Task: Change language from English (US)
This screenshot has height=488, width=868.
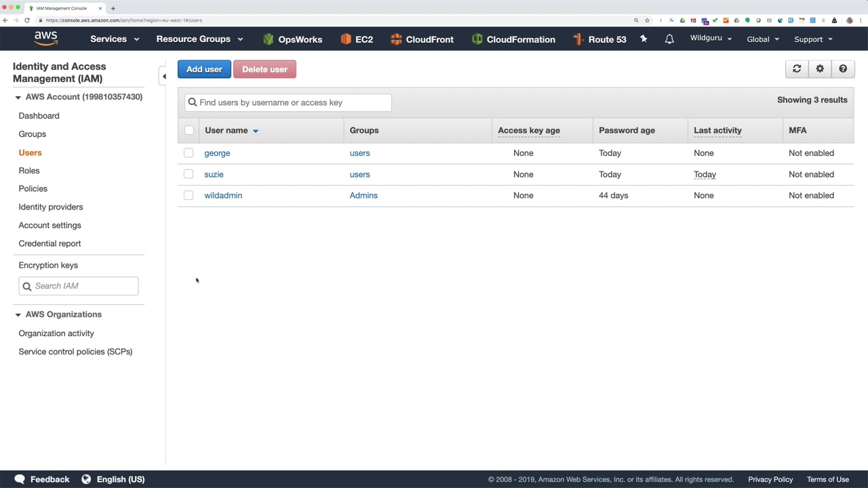Action: coord(113,479)
